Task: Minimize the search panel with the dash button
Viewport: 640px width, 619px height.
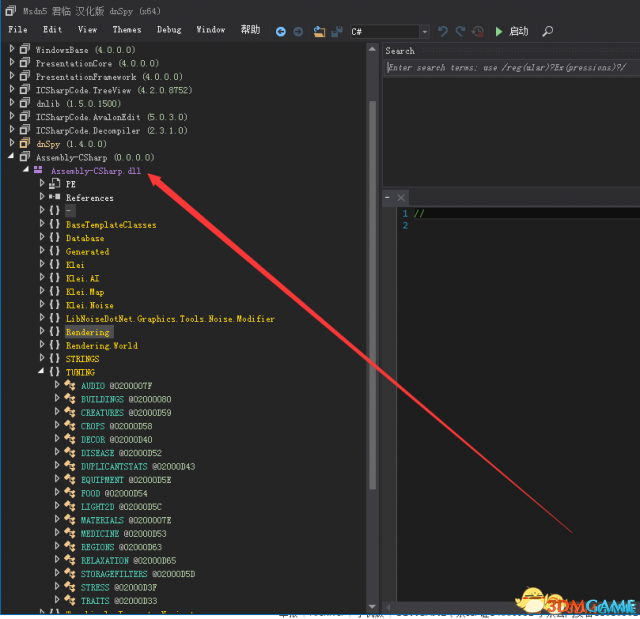Action: pos(387,197)
